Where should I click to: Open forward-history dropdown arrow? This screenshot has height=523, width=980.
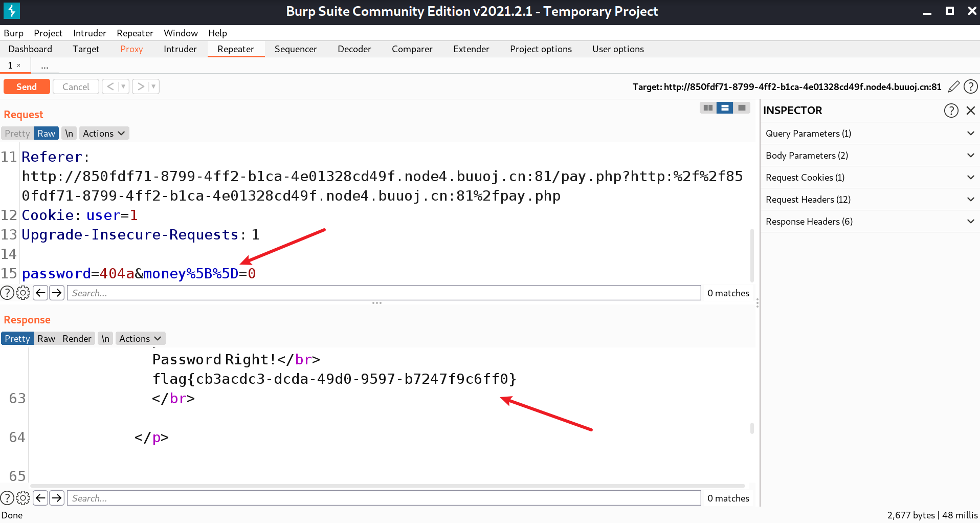coord(153,86)
